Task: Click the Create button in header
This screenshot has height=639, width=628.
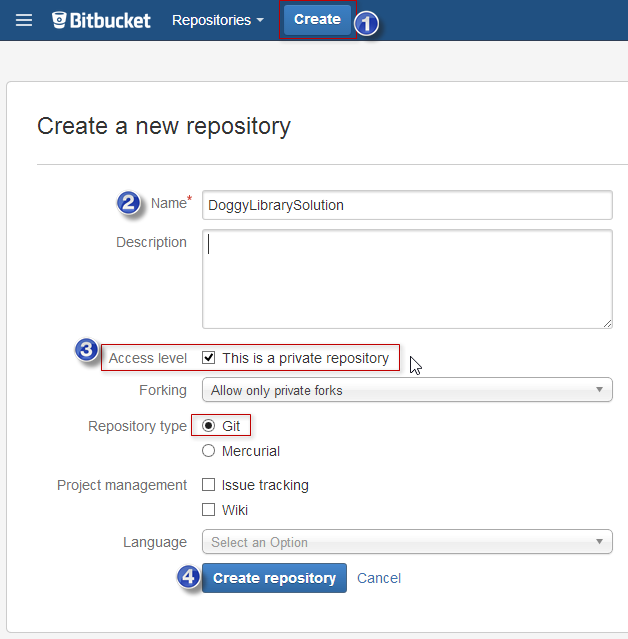Action: [317, 20]
